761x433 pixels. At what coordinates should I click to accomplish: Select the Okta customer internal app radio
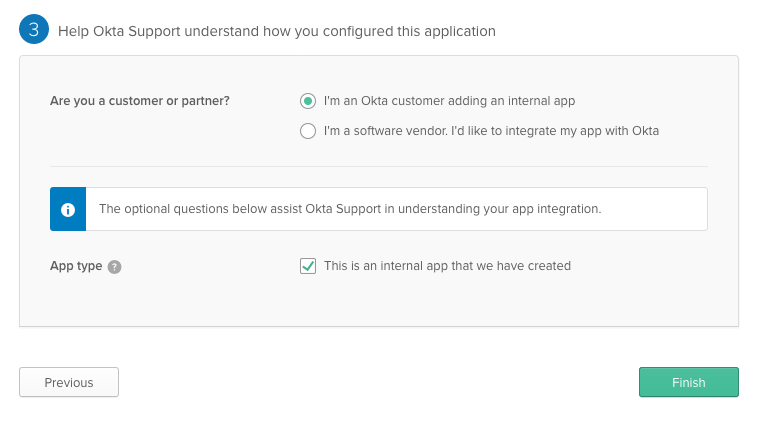[308, 101]
